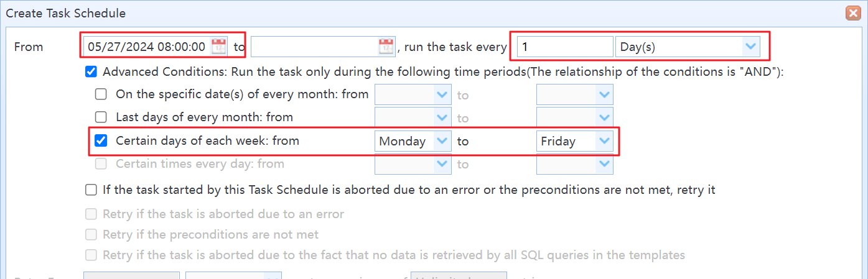This screenshot has width=868, height=279.
Task: Check Last days of every month option
Action: 101,117
